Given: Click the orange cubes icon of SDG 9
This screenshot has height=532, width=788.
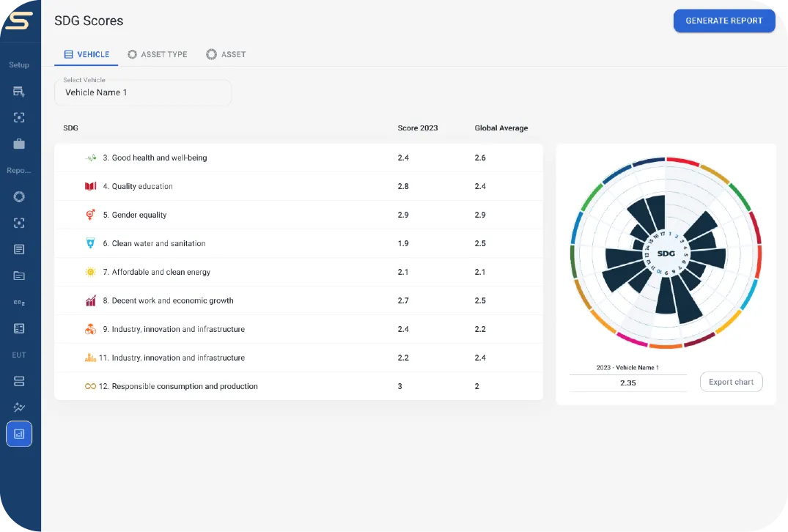Looking at the screenshot, I should coord(90,329).
